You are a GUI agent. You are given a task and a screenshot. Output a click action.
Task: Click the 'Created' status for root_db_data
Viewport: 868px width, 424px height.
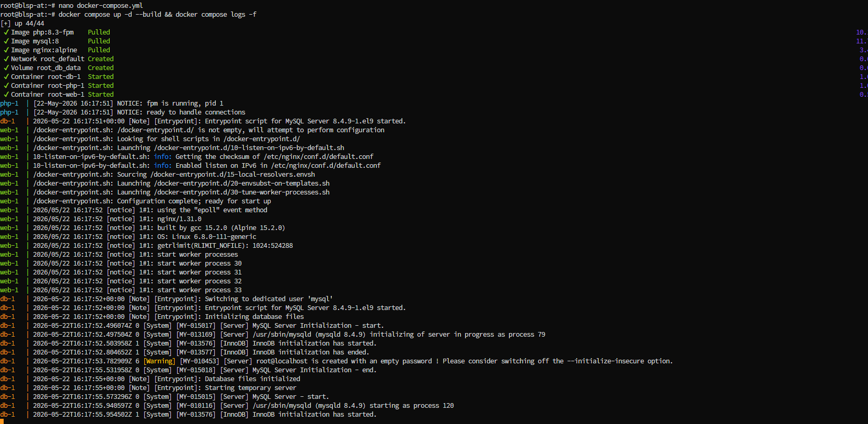100,68
